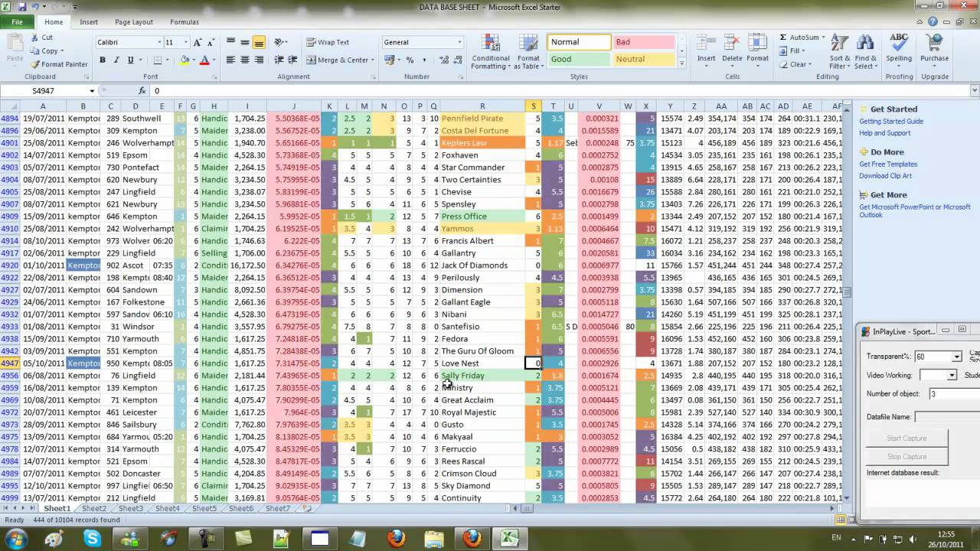Apply the Bad cell style swatch
This screenshot has height=551, width=980.
(644, 42)
